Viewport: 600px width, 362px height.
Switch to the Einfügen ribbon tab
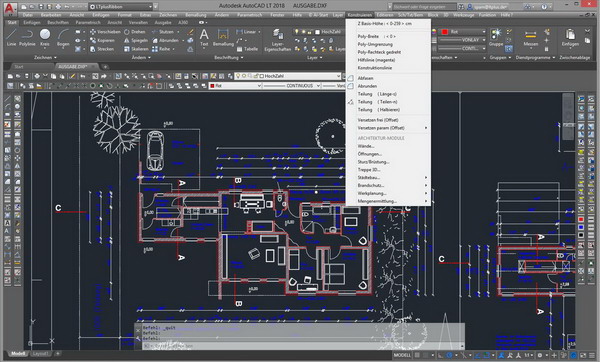coord(32,23)
